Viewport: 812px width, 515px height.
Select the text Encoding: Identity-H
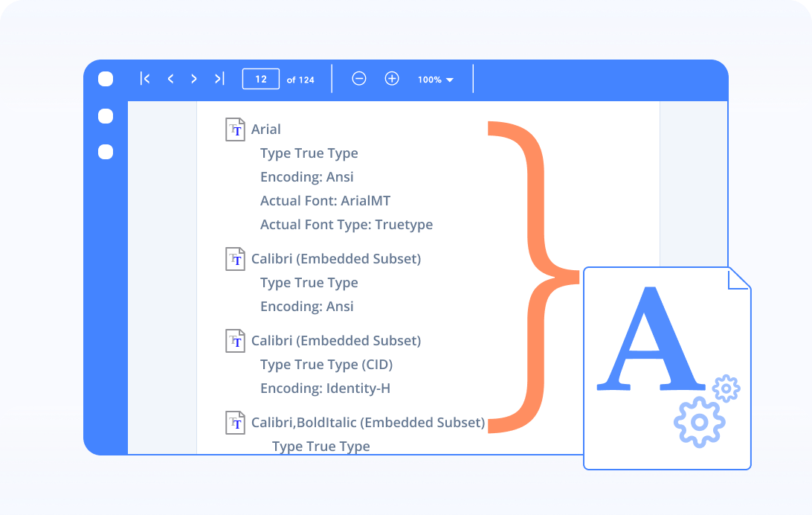325,388
